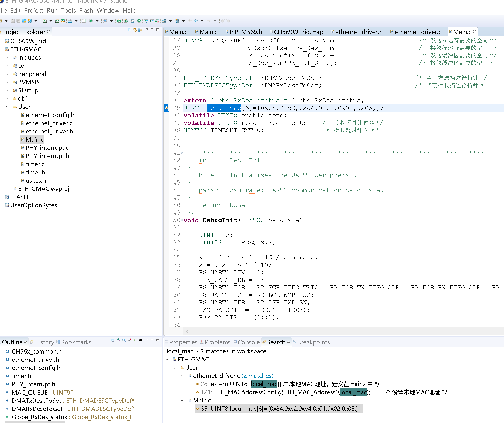
Task: Click the green K arrow toolbar icon
Action: [x=139, y=21]
